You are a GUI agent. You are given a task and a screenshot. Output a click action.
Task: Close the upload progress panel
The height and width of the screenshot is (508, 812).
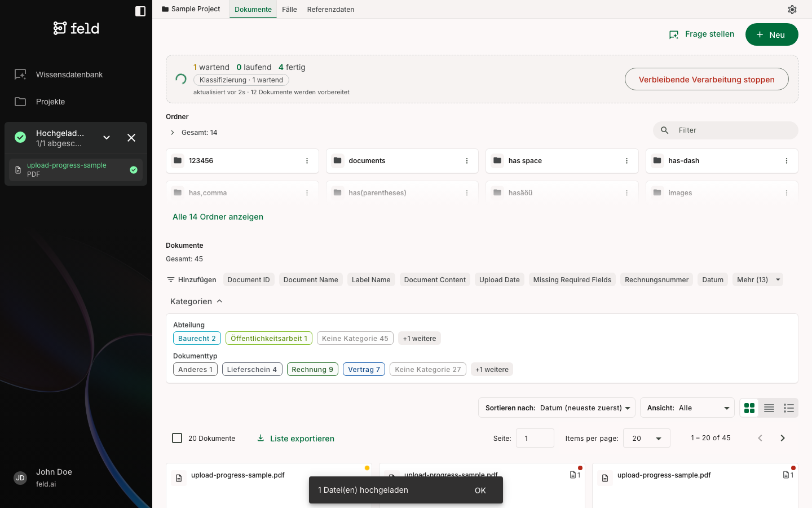point(131,138)
